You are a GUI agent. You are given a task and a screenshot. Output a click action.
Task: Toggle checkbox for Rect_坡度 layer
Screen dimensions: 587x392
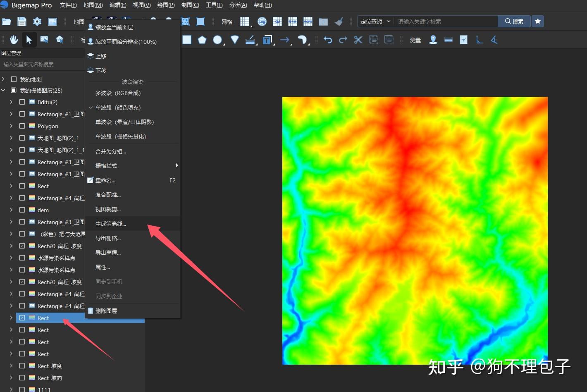click(x=22, y=366)
